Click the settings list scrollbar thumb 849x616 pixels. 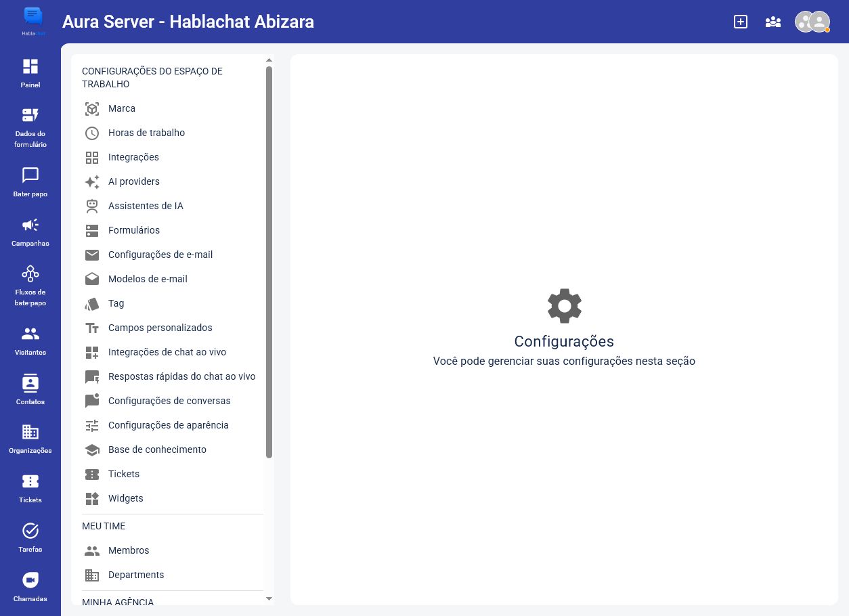click(269, 262)
